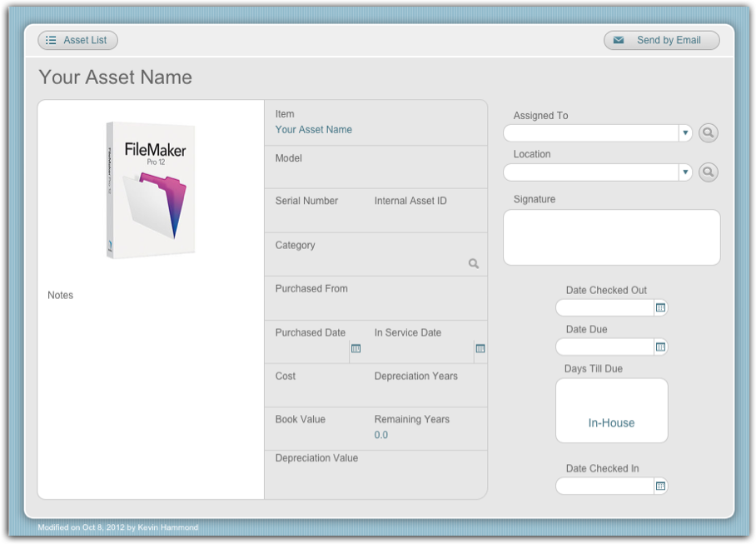Click the magnifier icon beside Assigned To
Screen dimensions: 756x544
pos(708,132)
